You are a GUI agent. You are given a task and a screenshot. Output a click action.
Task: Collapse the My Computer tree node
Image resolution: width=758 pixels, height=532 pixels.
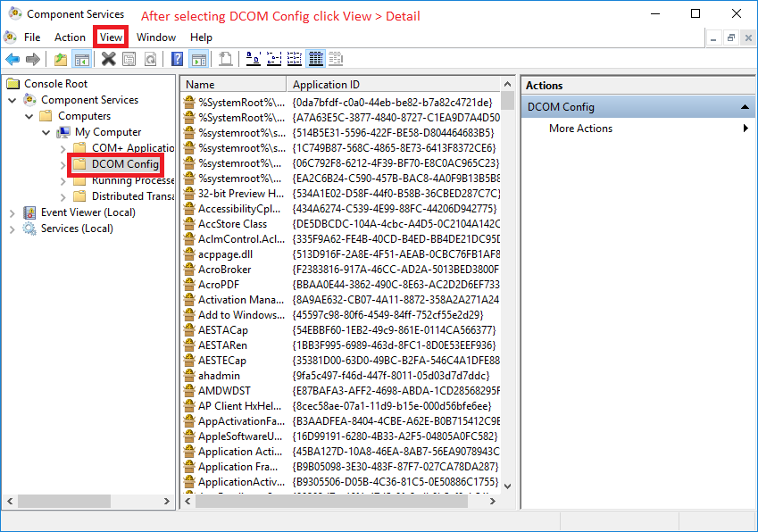[x=46, y=132]
